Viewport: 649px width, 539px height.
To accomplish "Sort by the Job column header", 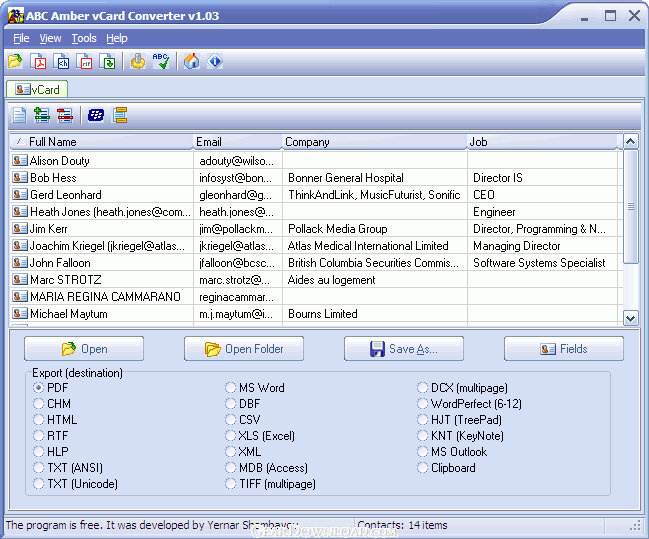I will point(542,142).
